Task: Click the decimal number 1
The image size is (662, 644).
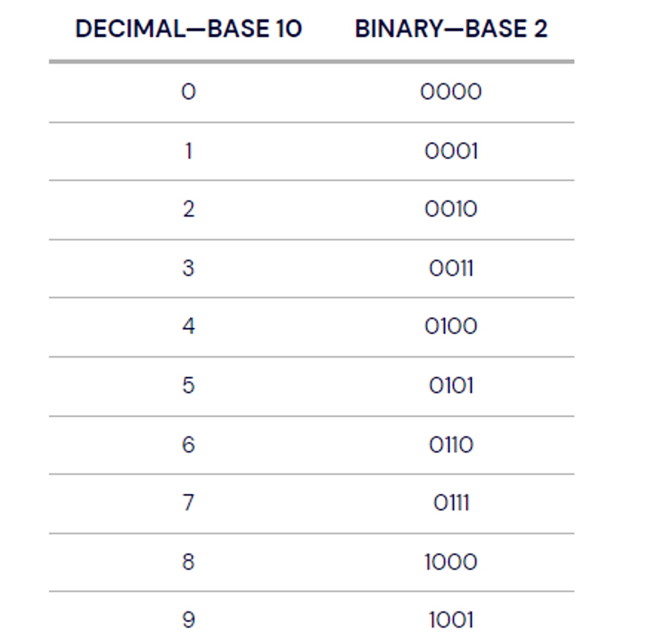Action: (x=189, y=151)
